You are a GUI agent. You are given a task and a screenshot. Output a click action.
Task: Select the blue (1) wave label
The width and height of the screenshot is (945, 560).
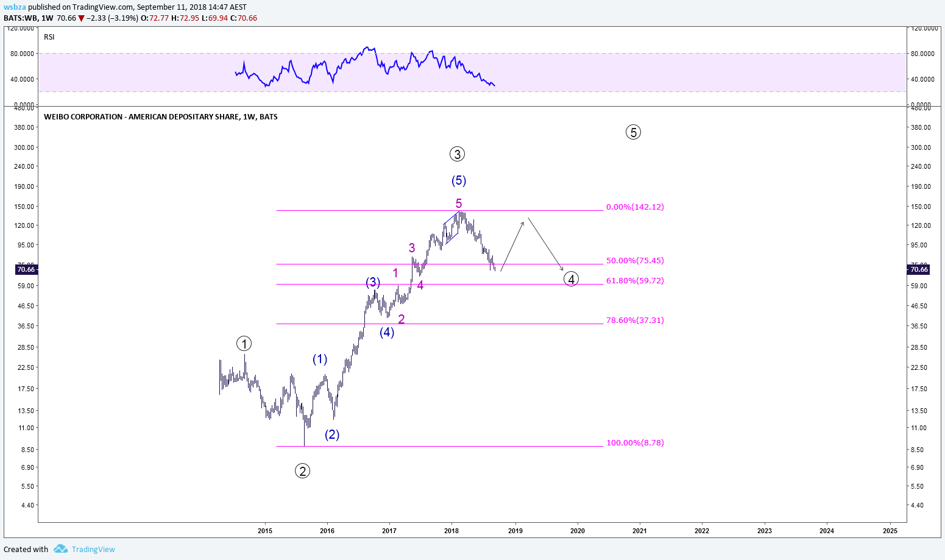click(320, 359)
